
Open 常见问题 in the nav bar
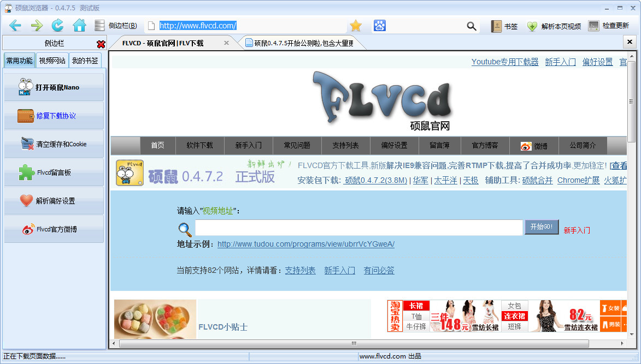pyautogui.click(x=297, y=145)
